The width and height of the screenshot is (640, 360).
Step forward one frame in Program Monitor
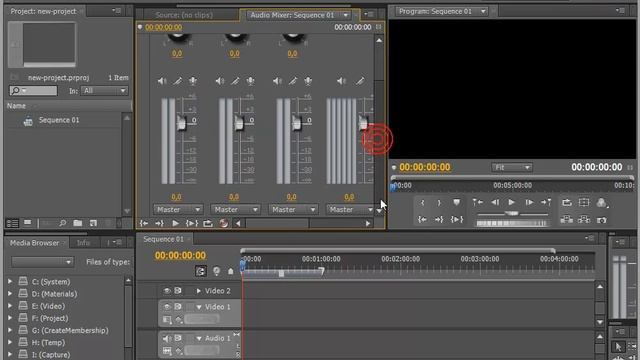coord(529,202)
